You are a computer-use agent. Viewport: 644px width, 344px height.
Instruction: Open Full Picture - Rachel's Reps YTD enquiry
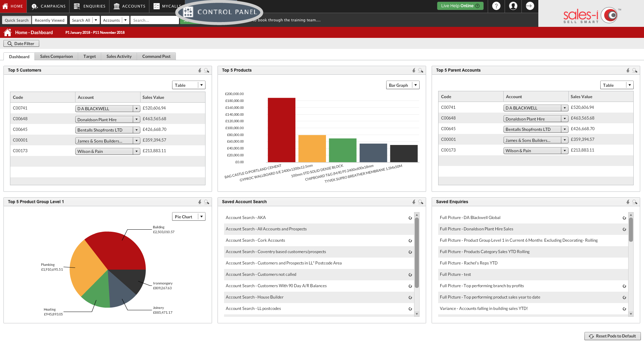click(x=468, y=263)
